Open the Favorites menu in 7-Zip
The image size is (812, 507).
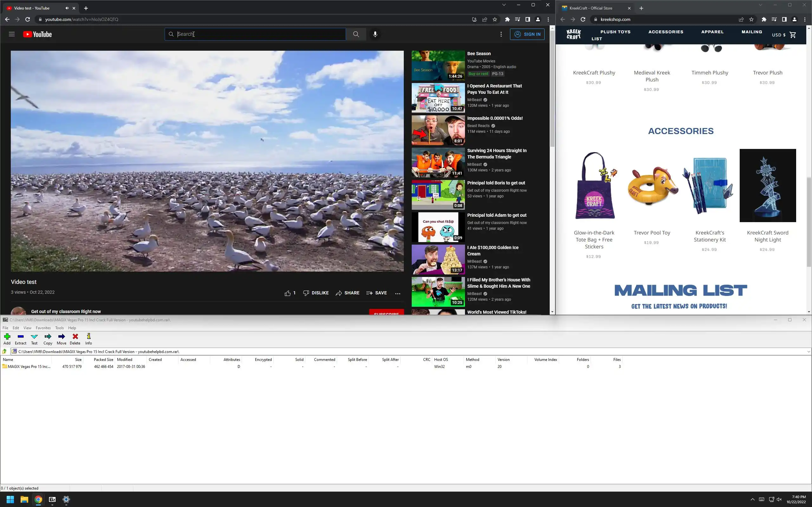(x=43, y=328)
